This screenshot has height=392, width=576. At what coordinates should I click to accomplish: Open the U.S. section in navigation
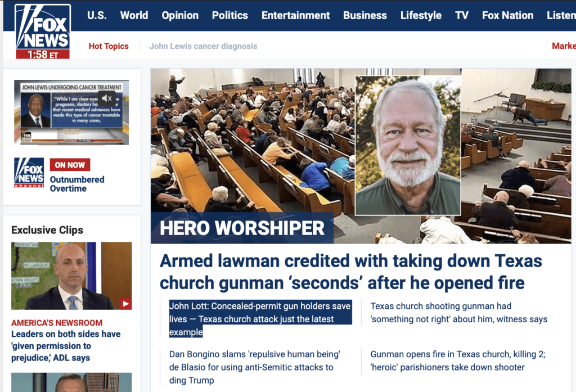coord(97,15)
